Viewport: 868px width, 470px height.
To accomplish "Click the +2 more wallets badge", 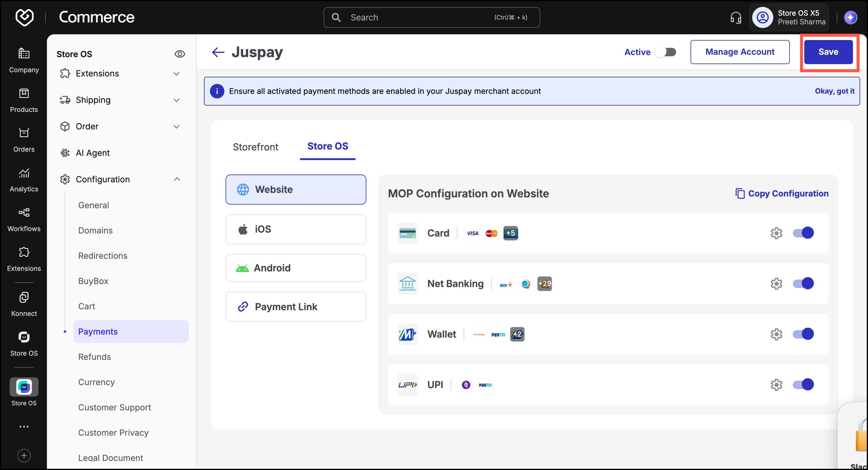I will 517,334.
